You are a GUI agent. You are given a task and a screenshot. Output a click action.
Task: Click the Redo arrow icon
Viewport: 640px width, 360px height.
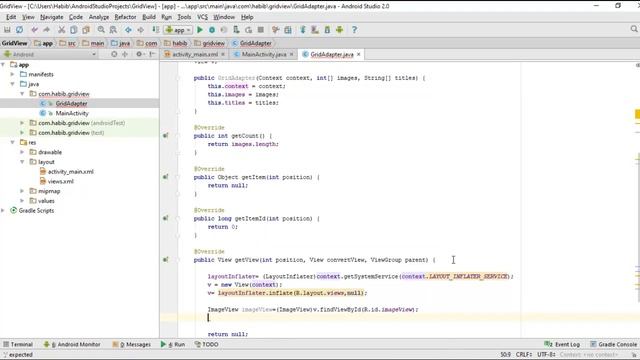(47, 30)
